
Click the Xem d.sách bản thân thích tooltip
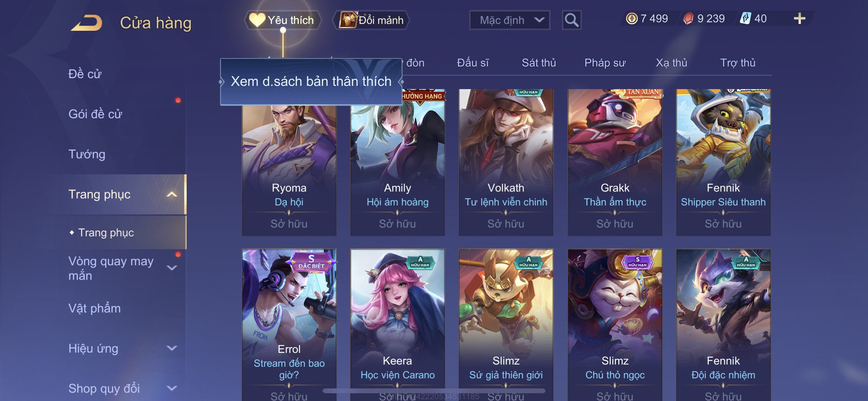(311, 82)
